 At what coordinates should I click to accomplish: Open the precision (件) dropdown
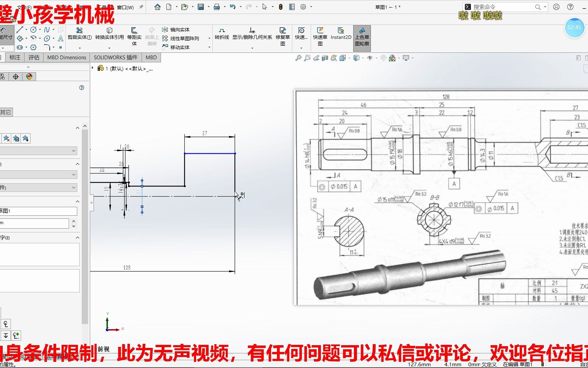point(74,187)
